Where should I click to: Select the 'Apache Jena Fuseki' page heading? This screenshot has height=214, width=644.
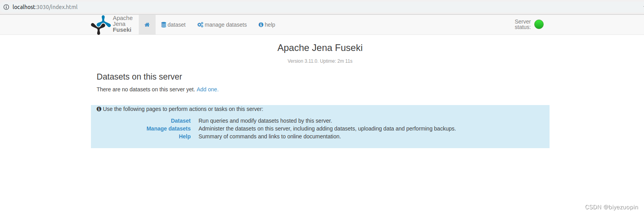pos(320,48)
